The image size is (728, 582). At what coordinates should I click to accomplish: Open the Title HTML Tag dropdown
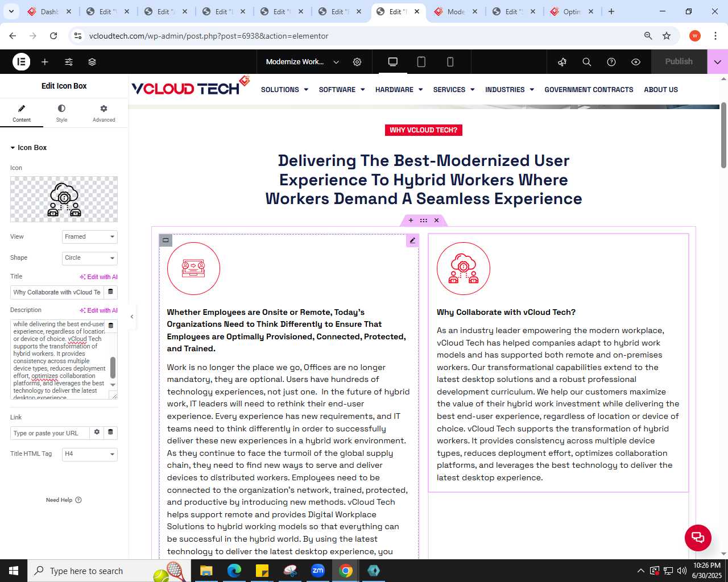(89, 454)
